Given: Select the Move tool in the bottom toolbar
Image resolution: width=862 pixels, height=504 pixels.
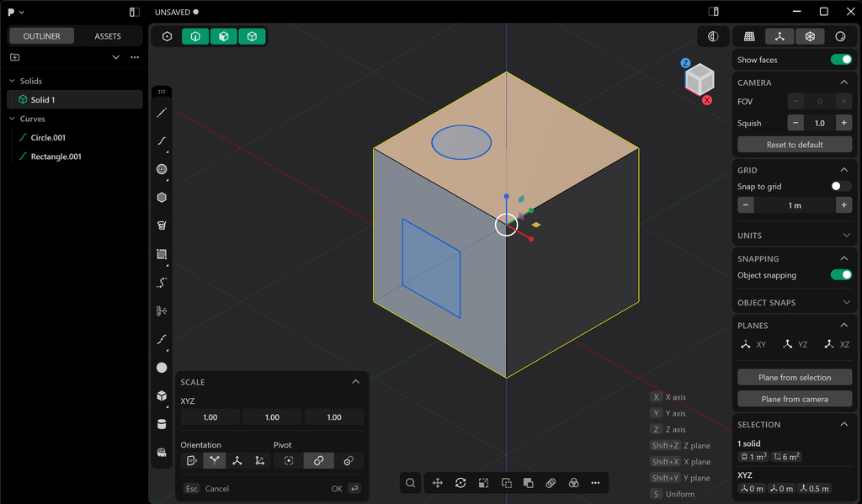Looking at the screenshot, I should (437, 483).
